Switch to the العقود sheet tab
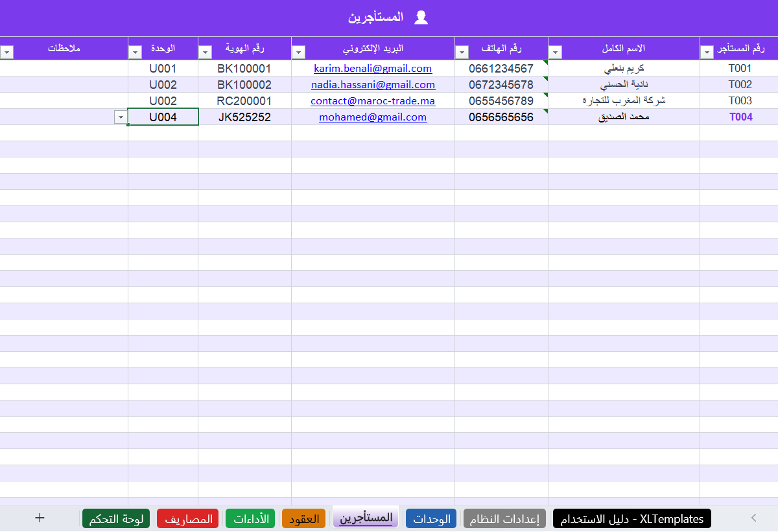 click(x=303, y=519)
